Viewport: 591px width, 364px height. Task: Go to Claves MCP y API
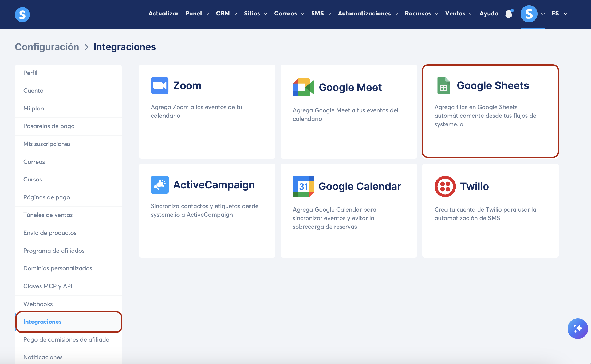[68, 286]
